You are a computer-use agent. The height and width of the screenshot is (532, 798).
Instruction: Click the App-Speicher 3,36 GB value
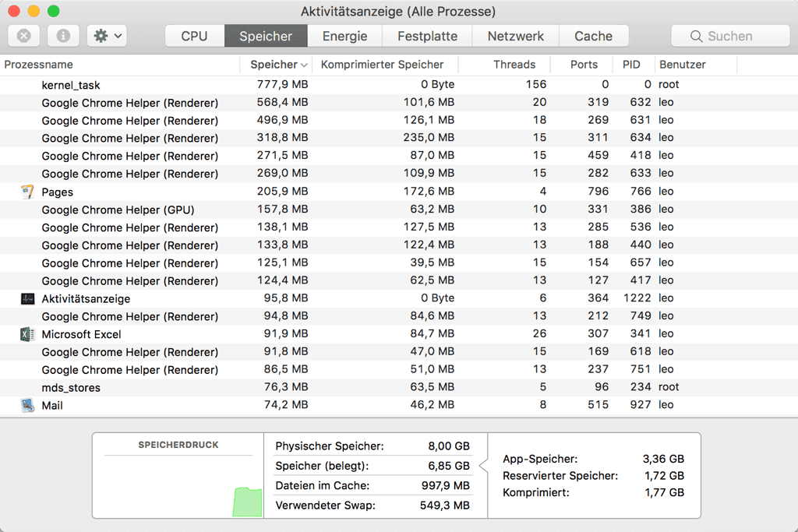(x=663, y=459)
